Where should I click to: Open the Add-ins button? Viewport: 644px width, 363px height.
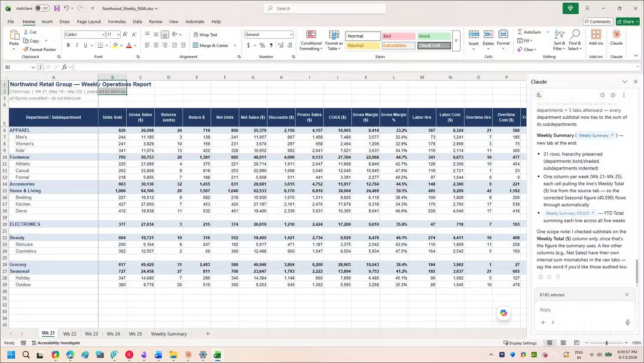pos(596,37)
